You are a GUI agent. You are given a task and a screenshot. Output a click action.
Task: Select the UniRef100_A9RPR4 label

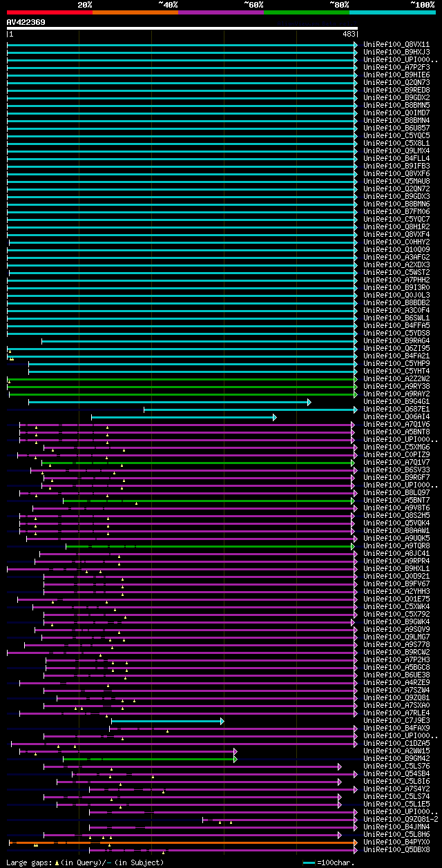396,561
